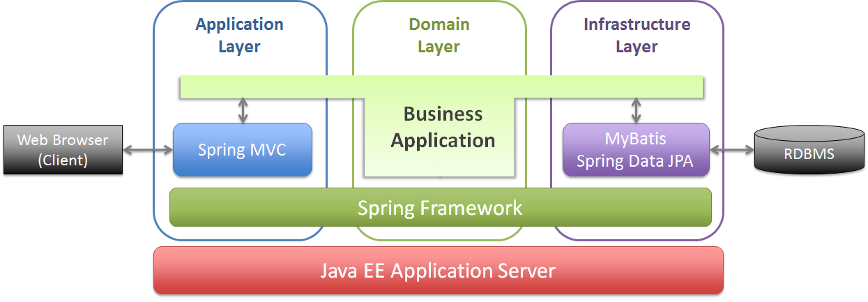This screenshot has height=302, width=868.
Task: Click the Domain Layer heading
Action: [439, 36]
